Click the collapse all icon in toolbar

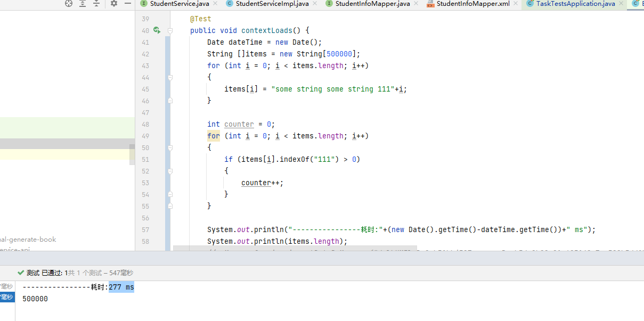pyautogui.click(x=96, y=4)
